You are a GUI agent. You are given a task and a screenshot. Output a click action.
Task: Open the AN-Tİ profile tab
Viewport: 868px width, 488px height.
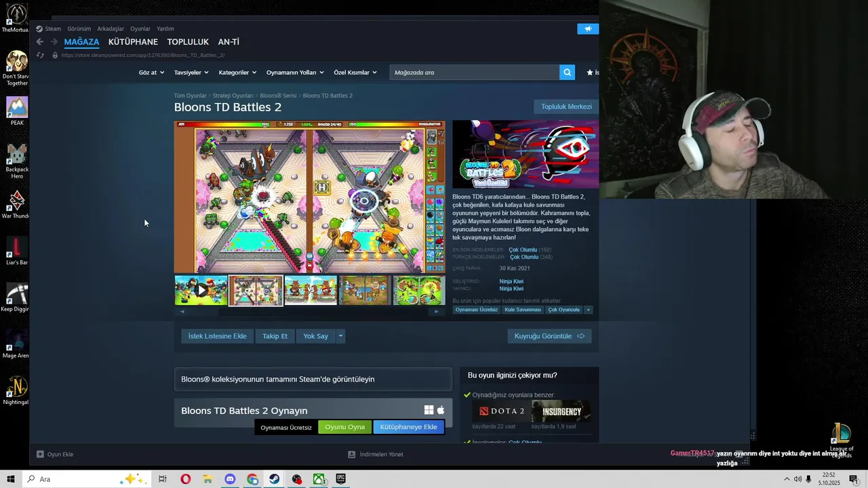(x=229, y=42)
